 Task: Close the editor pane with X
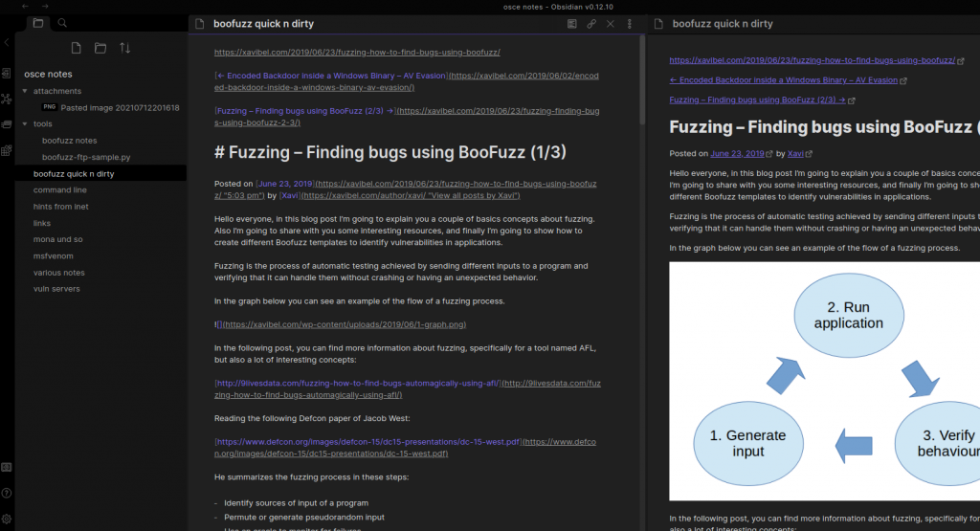pyautogui.click(x=611, y=24)
